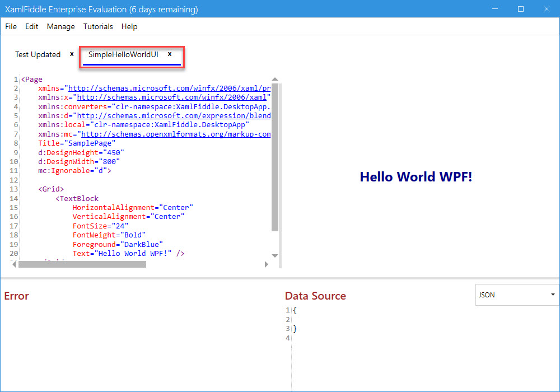
Task: Click the horizontal scroll left arrow
Action: 15,264
